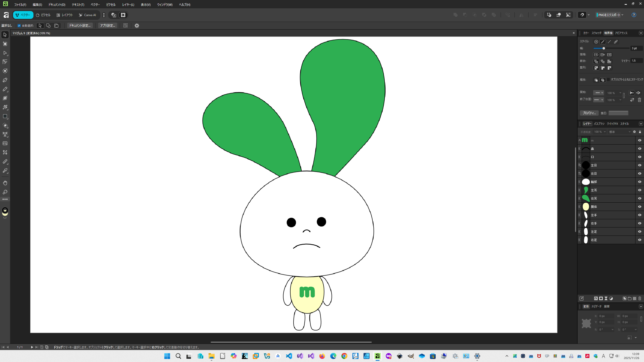The width and height of the screenshot is (644, 362).
Task: Delete layer with trash icon in Layers panel
Action: pyautogui.click(x=640, y=298)
